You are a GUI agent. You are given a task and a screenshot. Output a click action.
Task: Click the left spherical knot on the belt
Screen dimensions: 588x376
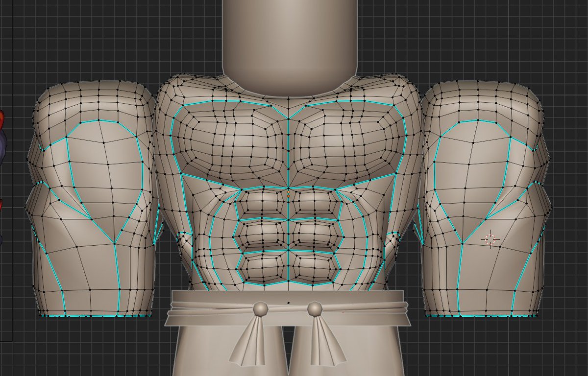(260, 308)
